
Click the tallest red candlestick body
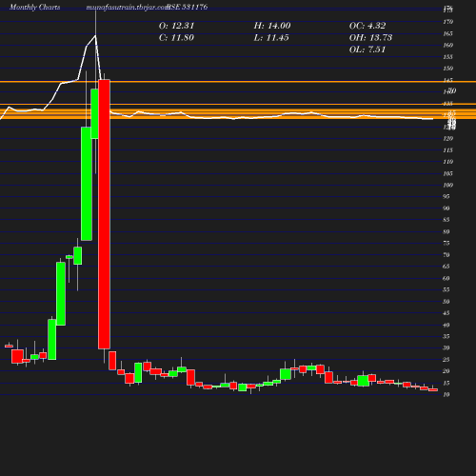(104, 214)
